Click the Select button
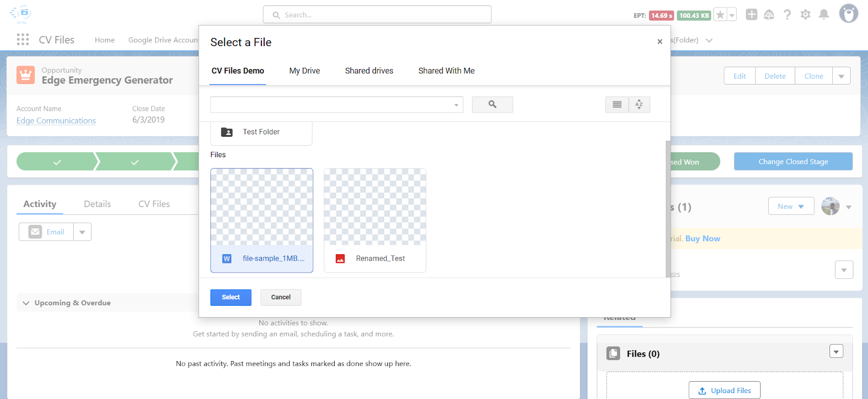868x399 pixels. 231,297
